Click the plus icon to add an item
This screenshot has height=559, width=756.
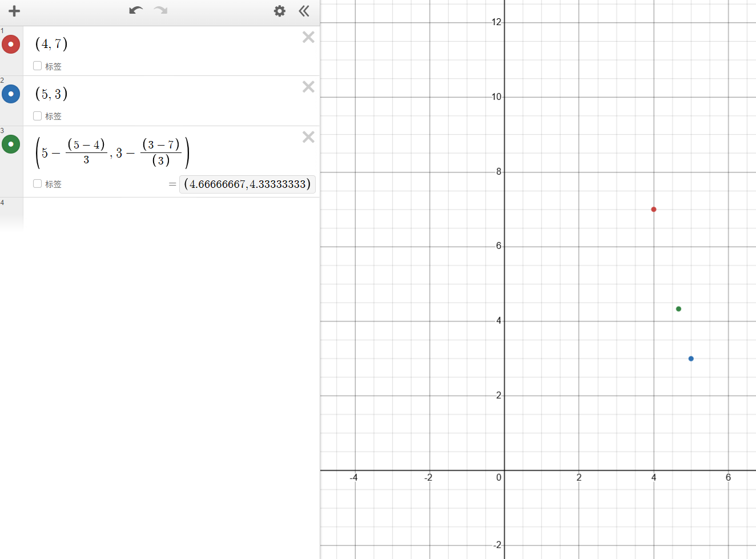click(14, 11)
